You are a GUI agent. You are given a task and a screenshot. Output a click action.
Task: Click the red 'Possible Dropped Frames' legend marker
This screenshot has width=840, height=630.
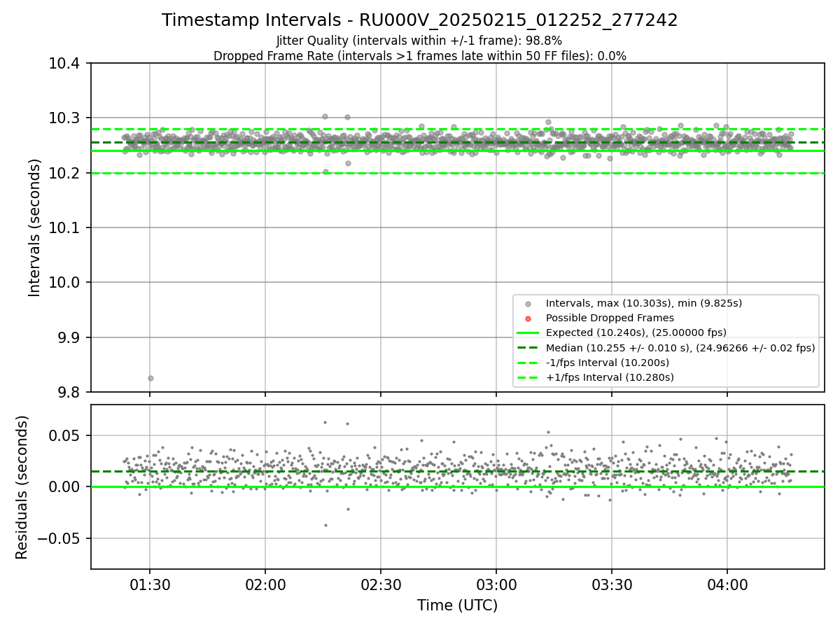coord(528,318)
